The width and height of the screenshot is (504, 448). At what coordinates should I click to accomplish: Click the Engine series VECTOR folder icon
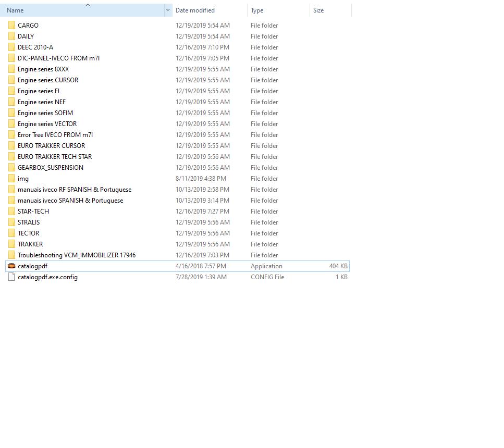(11, 123)
